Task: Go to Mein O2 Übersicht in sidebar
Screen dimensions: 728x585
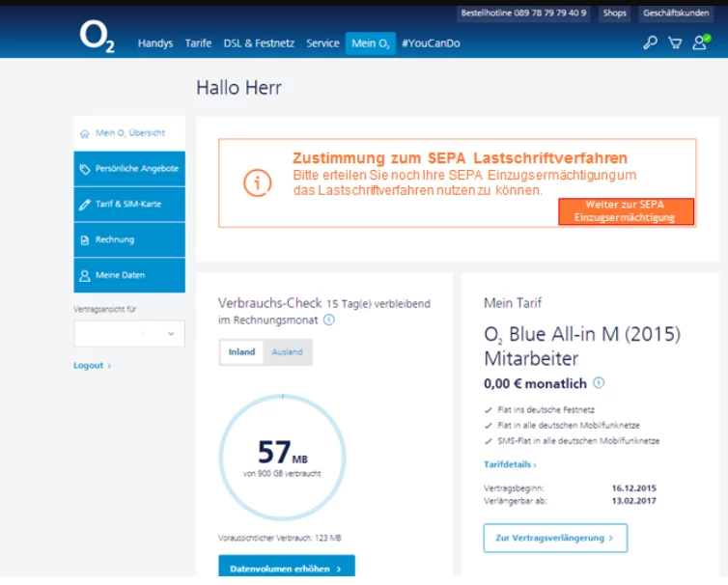Action: point(129,133)
